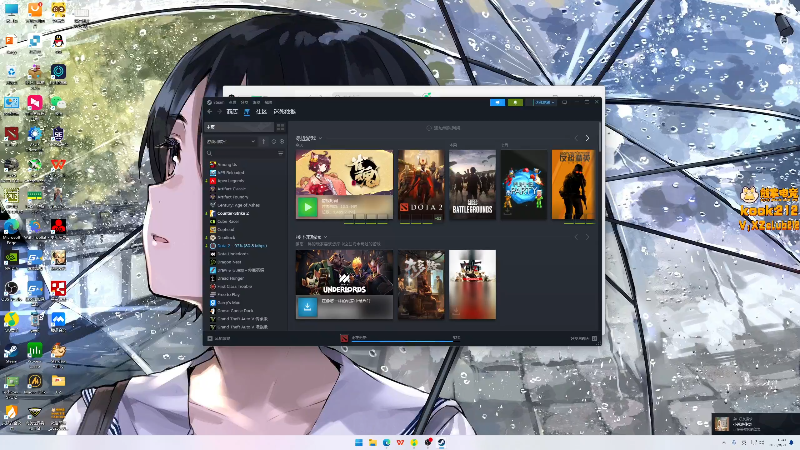Open the Steam Library tab
The width and height of the screenshot is (800, 450).
[x=247, y=111]
